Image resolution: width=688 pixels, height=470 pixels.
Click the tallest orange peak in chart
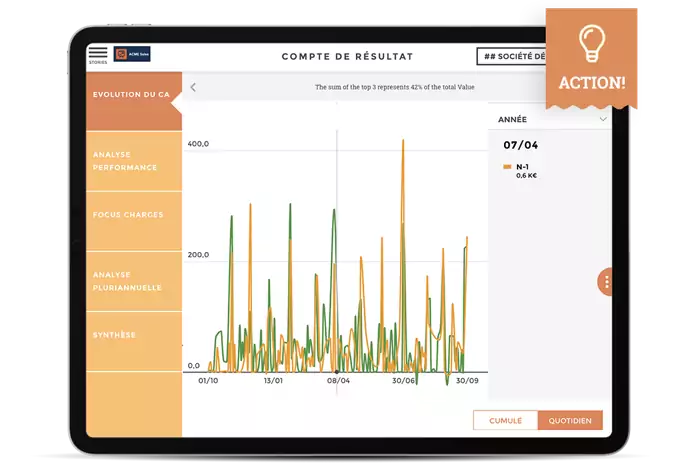coord(403,142)
